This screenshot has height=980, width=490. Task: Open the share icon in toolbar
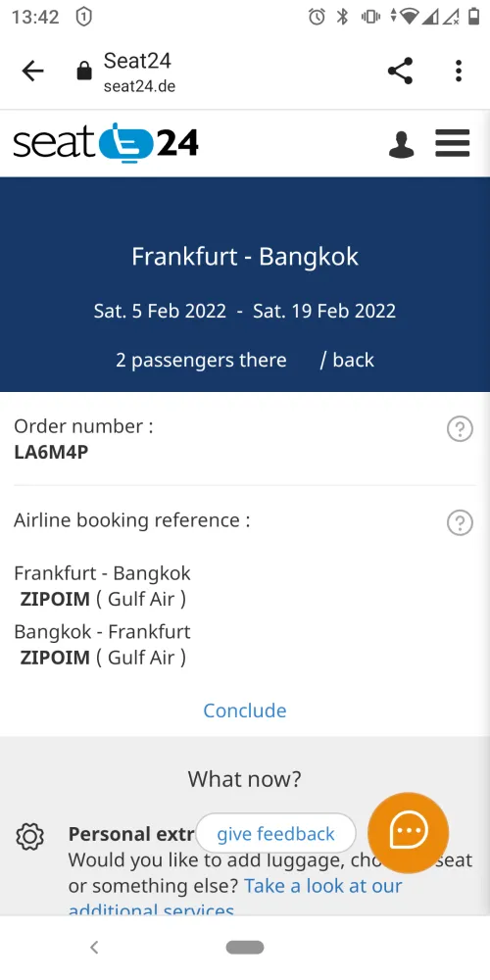400,71
